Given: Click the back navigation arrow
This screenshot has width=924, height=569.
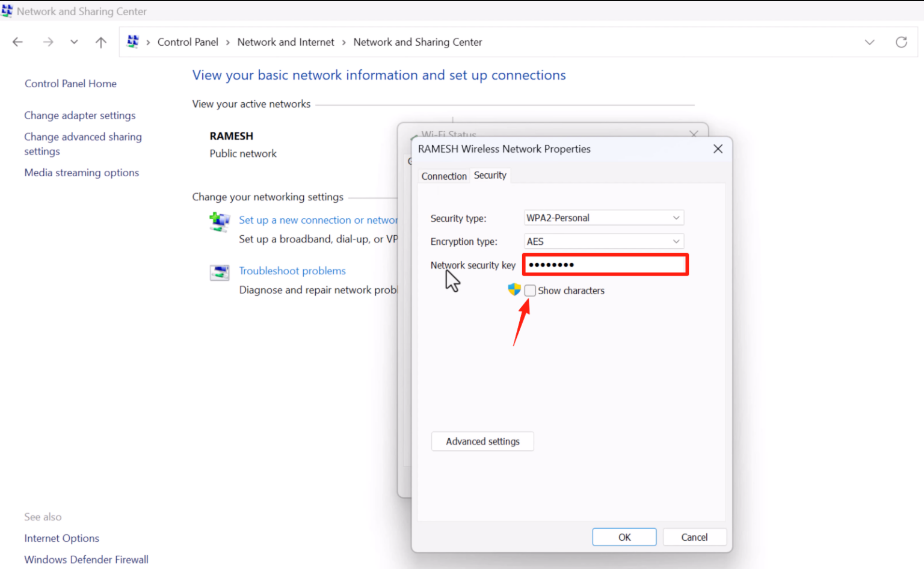Looking at the screenshot, I should click(x=17, y=42).
